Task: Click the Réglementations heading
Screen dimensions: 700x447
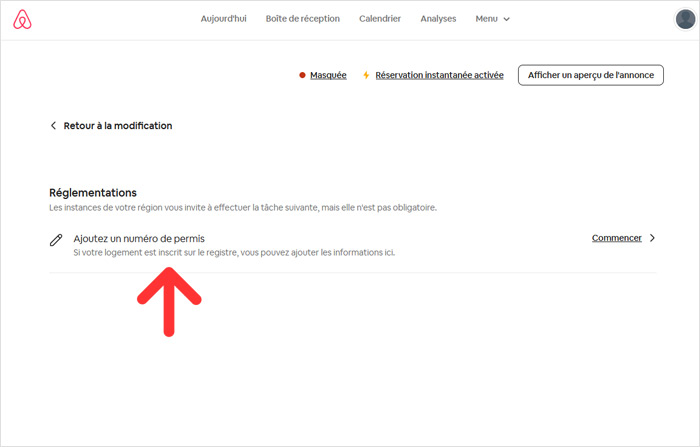Action: (93, 192)
